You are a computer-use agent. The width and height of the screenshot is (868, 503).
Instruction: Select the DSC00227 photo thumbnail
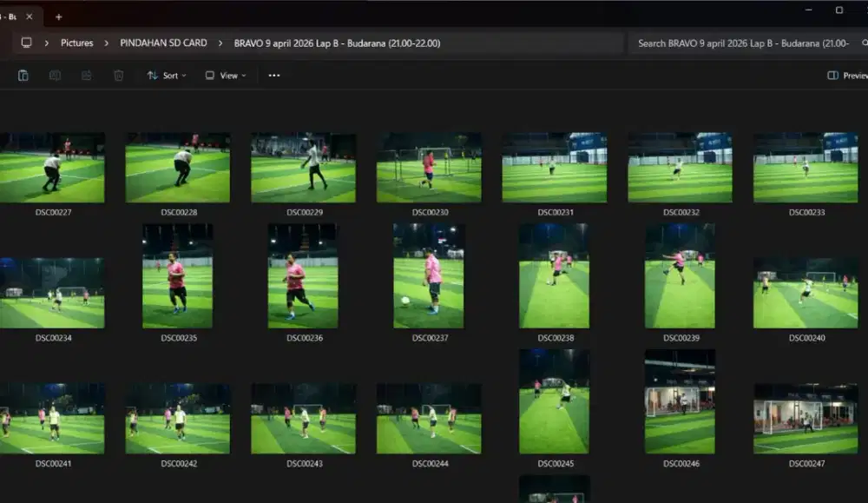coord(52,168)
